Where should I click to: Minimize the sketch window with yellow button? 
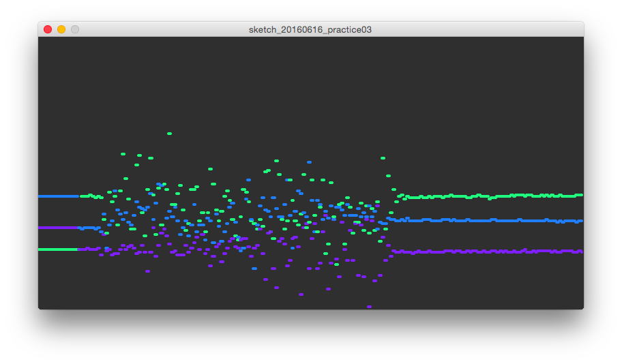(61, 29)
